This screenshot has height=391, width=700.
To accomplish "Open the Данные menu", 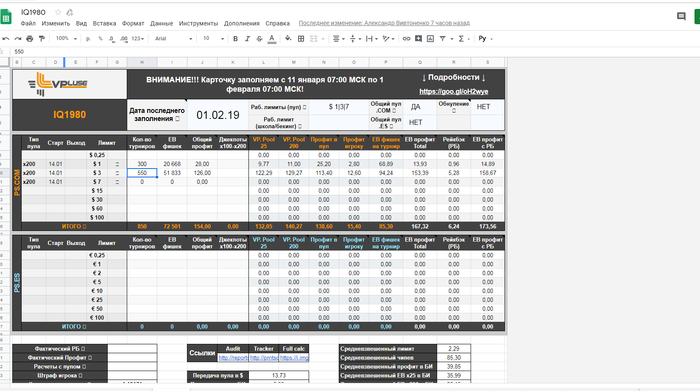I will coord(161,23).
